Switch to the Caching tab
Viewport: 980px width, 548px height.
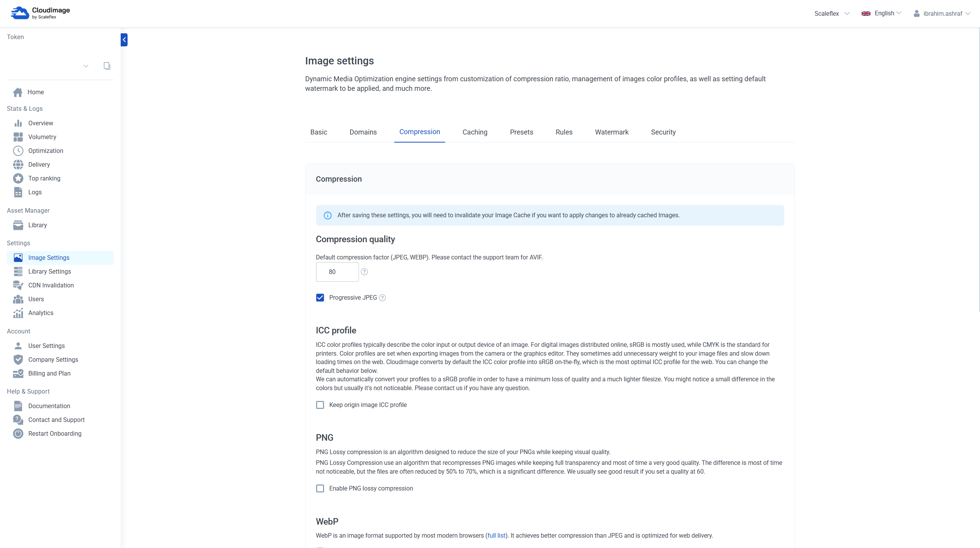(475, 132)
